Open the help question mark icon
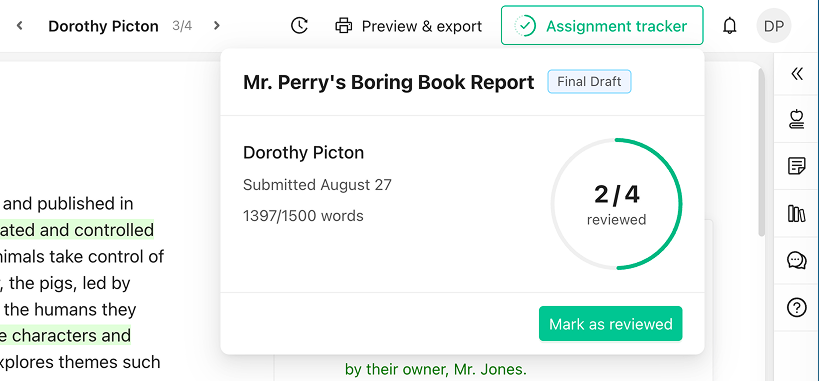The width and height of the screenshot is (819, 381). [797, 307]
